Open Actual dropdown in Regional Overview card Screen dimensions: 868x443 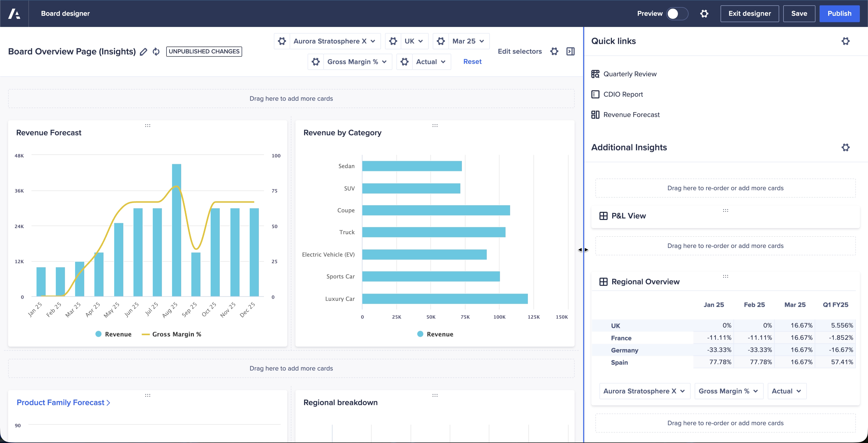click(787, 391)
